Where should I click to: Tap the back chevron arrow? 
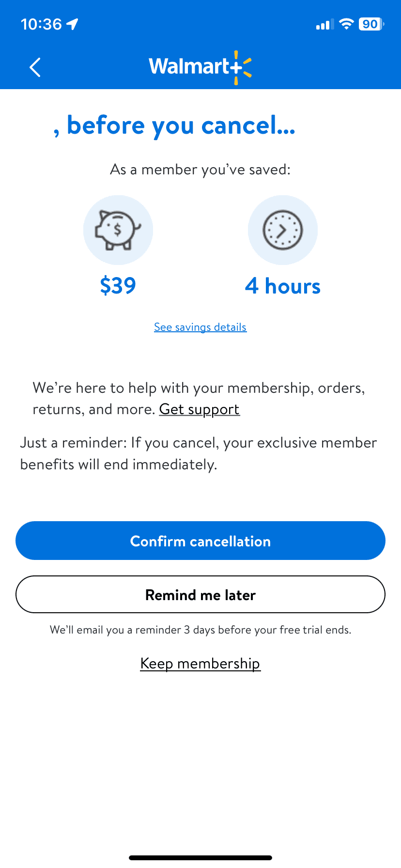click(35, 67)
